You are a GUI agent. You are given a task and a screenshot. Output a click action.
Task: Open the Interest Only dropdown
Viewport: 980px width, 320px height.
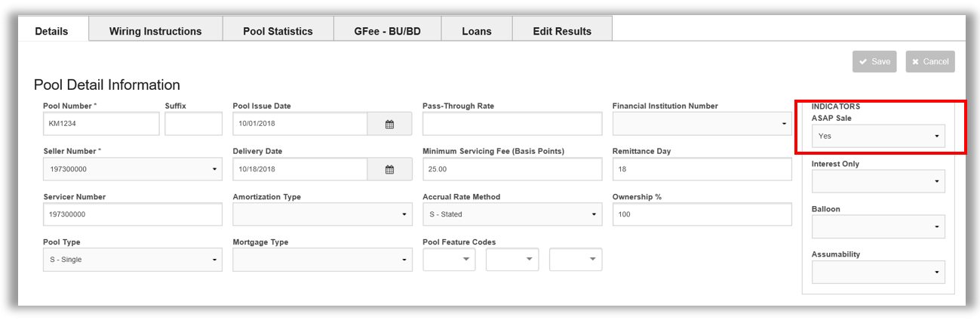[x=878, y=181]
